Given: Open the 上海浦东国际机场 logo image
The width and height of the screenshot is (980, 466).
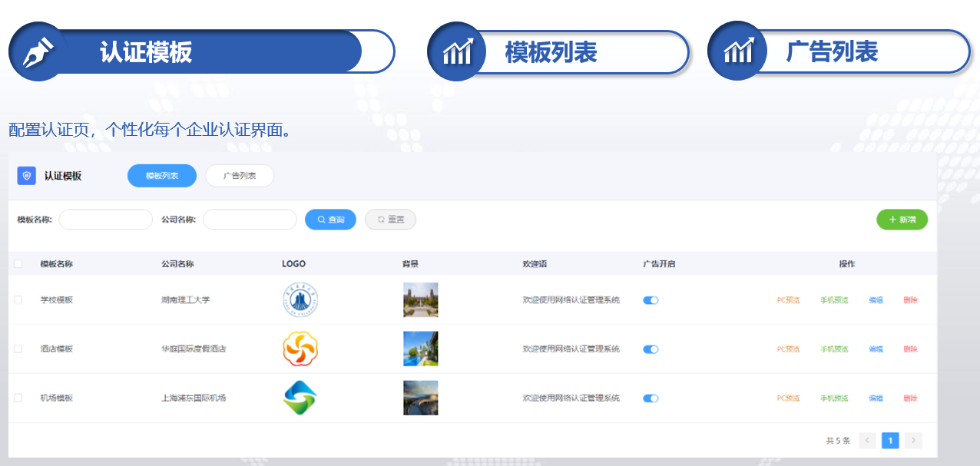Looking at the screenshot, I should pyautogui.click(x=300, y=398).
